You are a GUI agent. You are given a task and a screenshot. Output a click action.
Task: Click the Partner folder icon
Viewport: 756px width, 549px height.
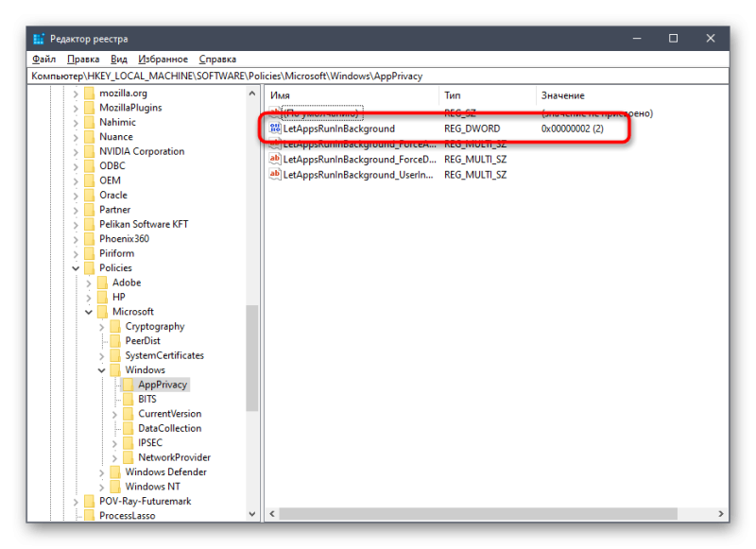(x=89, y=210)
